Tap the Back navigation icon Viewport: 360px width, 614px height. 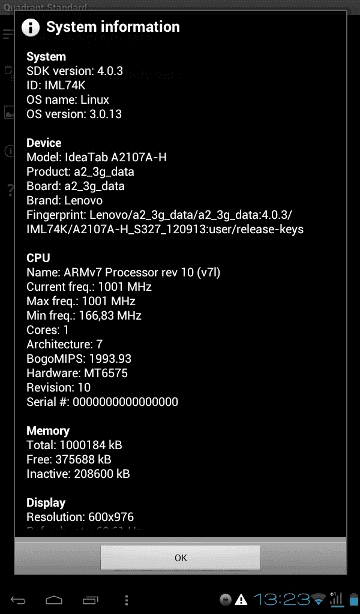point(18,600)
